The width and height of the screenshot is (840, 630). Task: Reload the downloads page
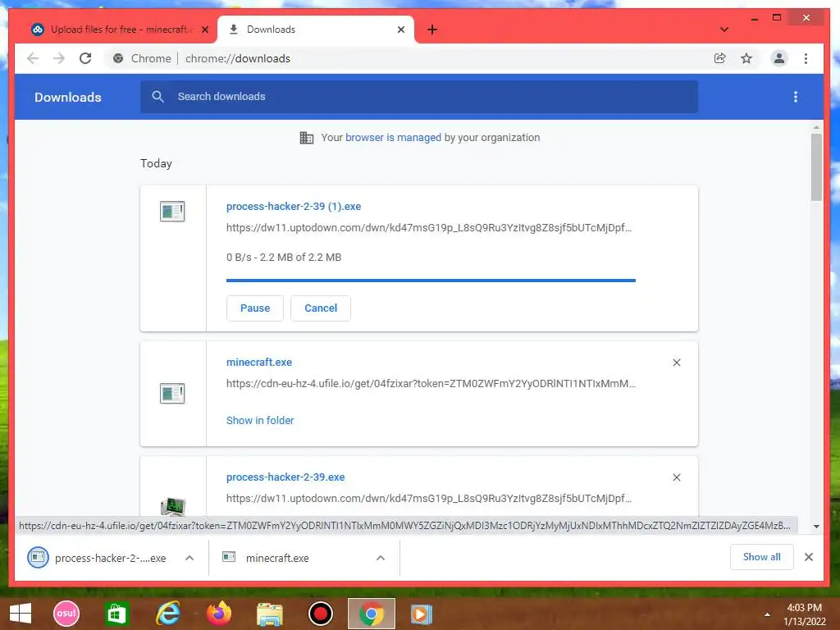(x=85, y=58)
